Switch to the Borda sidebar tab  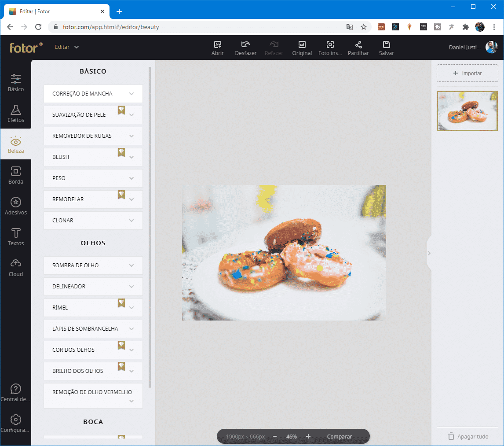pyautogui.click(x=16, y=175)
